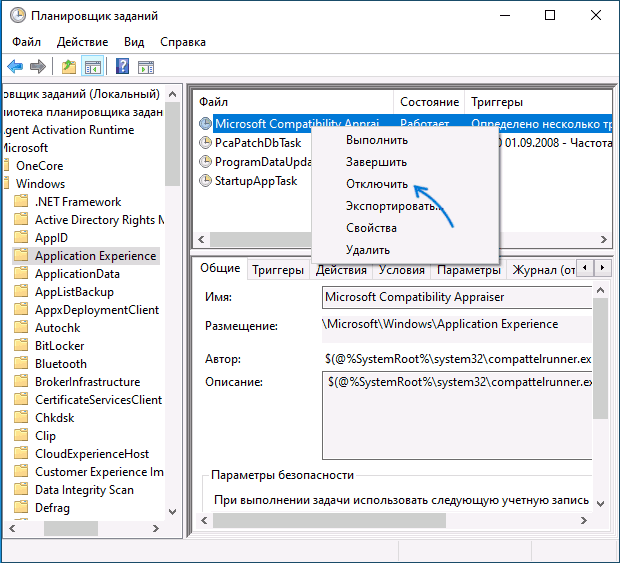Select the AppxDeploymentClient folder
Viewport: 620px width, 563px height.
click(97, 310)
